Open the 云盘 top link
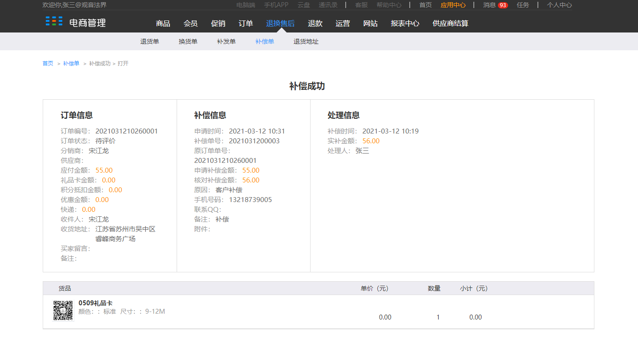638x364 pixels. (x=304, y=5)
